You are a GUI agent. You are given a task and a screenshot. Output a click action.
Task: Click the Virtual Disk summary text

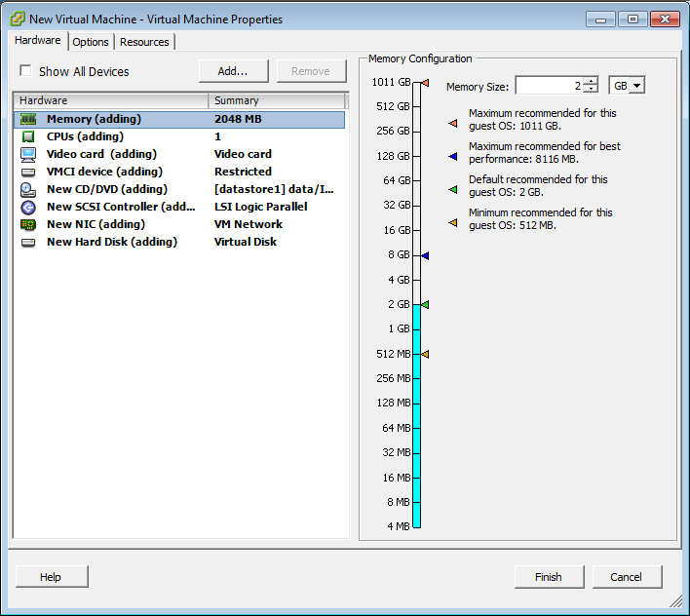click(x=246, y=242)
